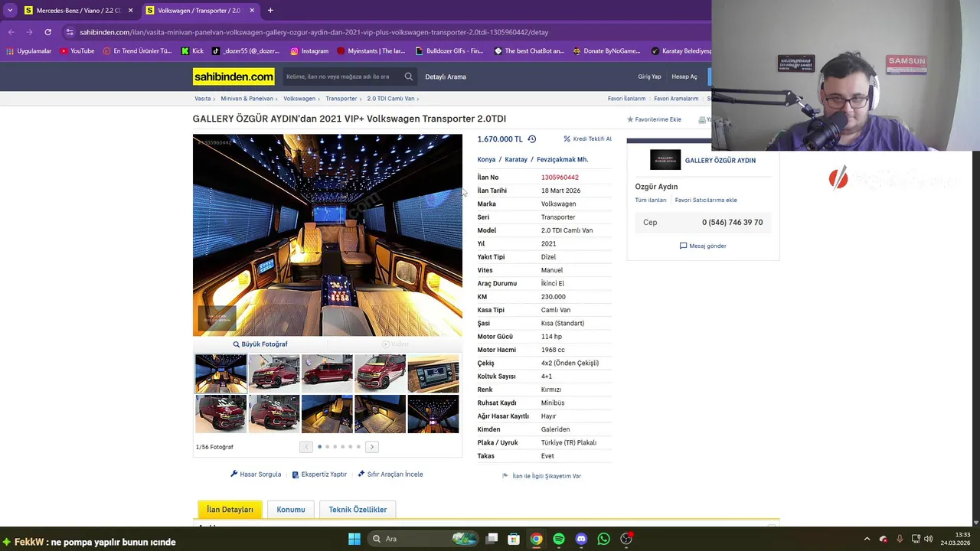Click Favori İlanlarım
The image size is (980, 551).
coord(626,99)
